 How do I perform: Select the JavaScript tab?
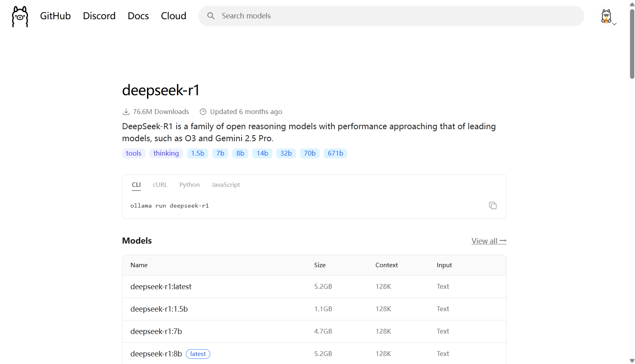[x=225, y=185]
